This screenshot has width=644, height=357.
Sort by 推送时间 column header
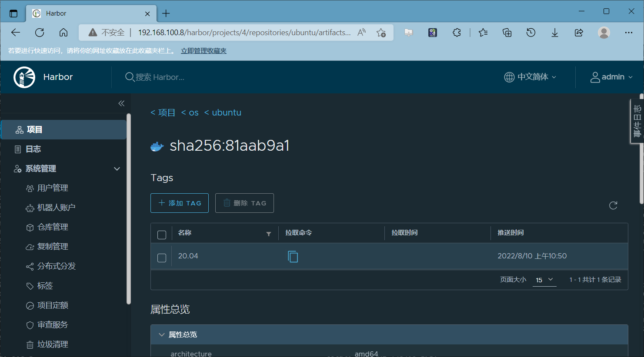coord(511,233)
